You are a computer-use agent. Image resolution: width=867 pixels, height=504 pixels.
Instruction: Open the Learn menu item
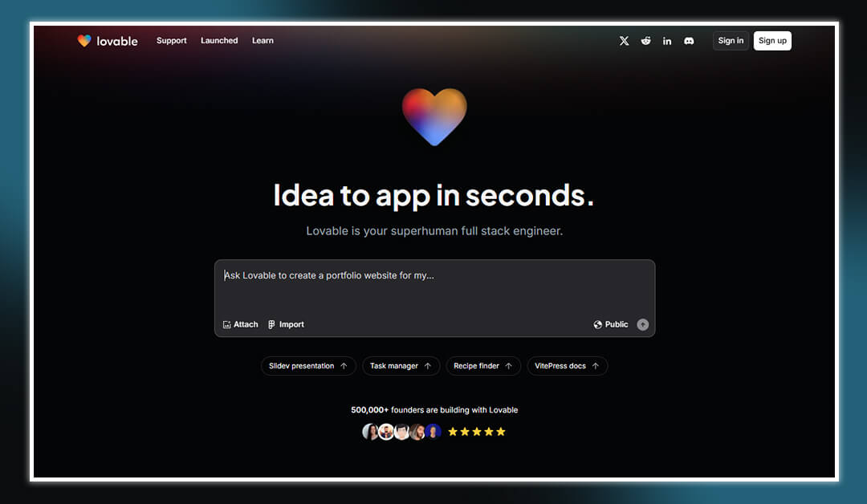pyautogui.click(x=263, y=40)
